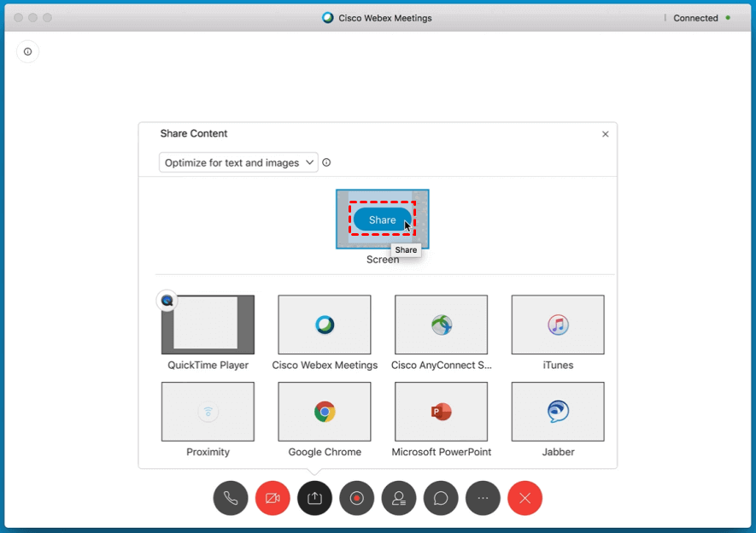Open the participants list button

coord(399,498)
